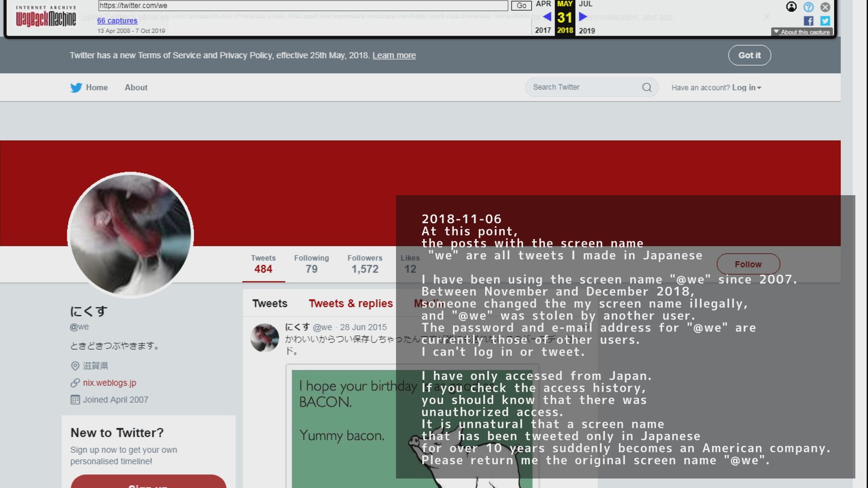Open the profile avatar picture
The height and width of the screenshot is (488, 868).
[x=131, y=235]
